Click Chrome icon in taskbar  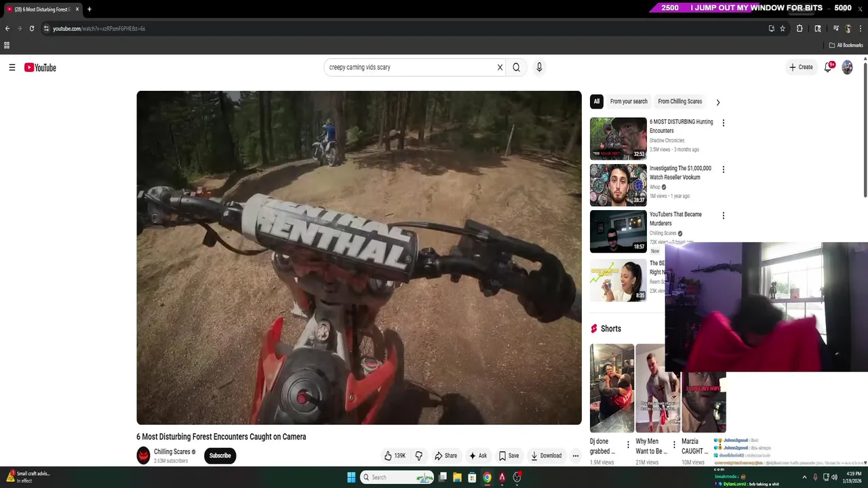click(487, 477)
